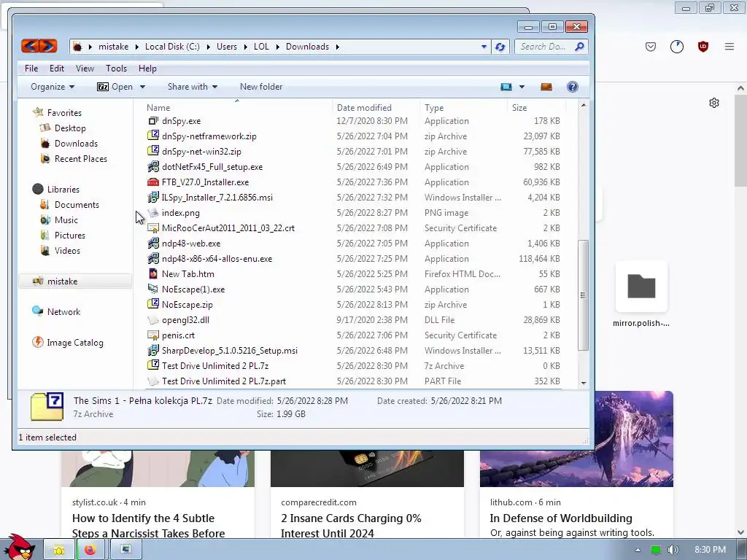Click the Open button with 7z icon
747x560 pixels.
point(115,87)
